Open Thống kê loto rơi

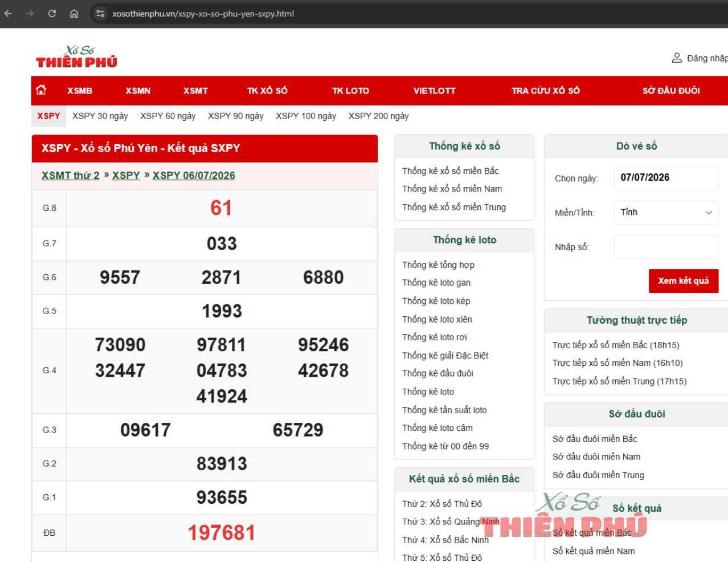click(435, 337)
